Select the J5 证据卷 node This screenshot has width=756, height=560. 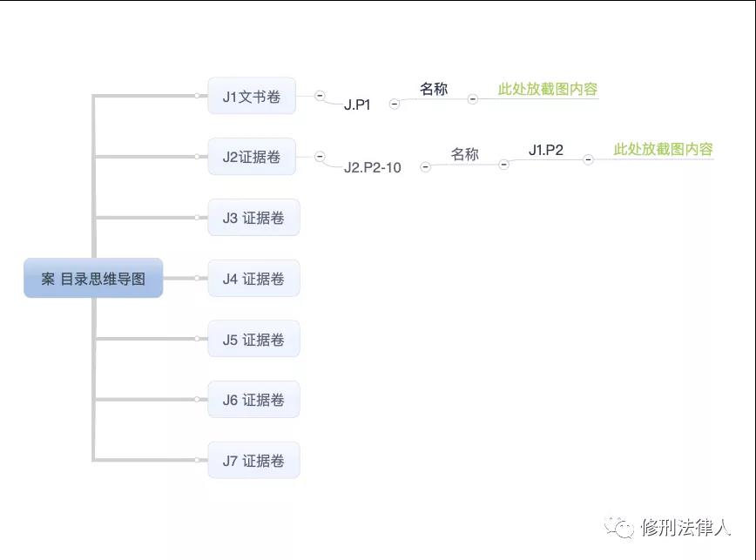[253, 339]
